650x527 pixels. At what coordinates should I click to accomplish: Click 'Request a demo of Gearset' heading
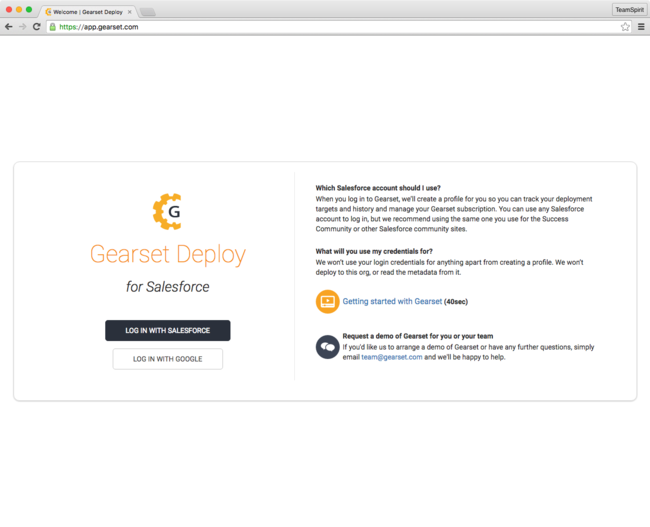[x=418, y=336]
